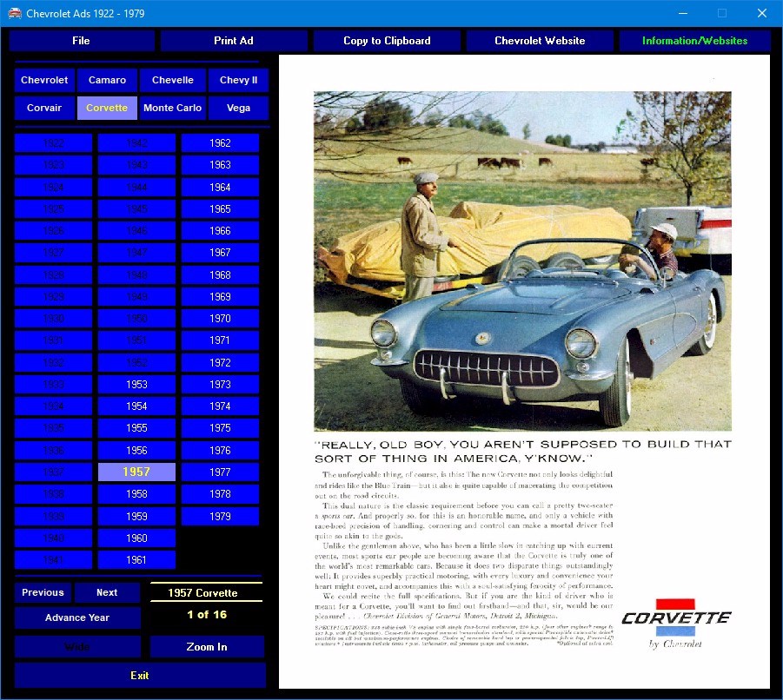The image size is (783, 700).
Task: Choose year 1954
Action: tap(136, 406)
